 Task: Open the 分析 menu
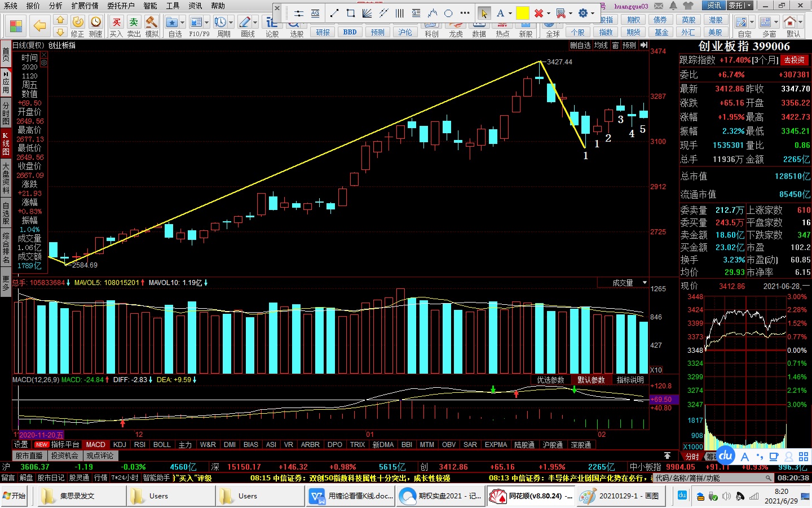55,6
